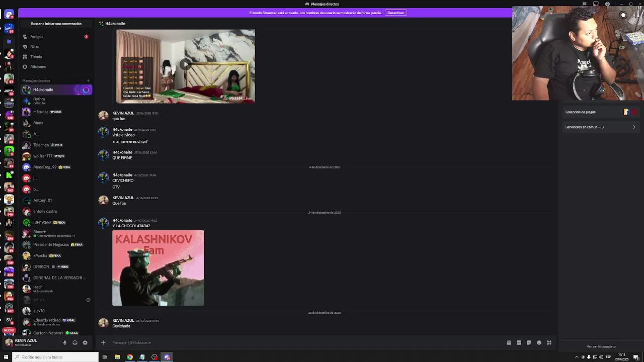Open Windows Start menu
644x362 pixels.
click(6, 357)
